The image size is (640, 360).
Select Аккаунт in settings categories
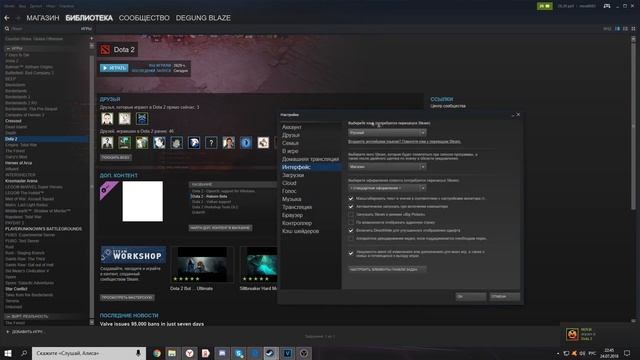point(292,127)
